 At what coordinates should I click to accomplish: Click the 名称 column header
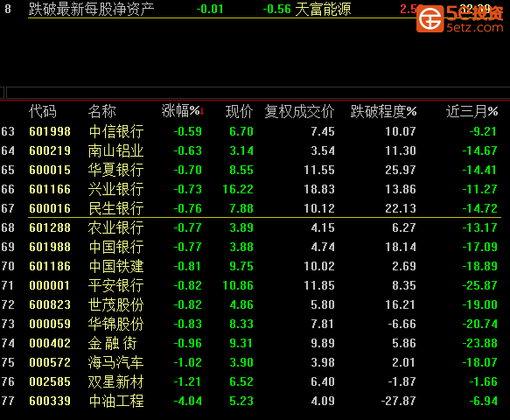pos(101,111)
